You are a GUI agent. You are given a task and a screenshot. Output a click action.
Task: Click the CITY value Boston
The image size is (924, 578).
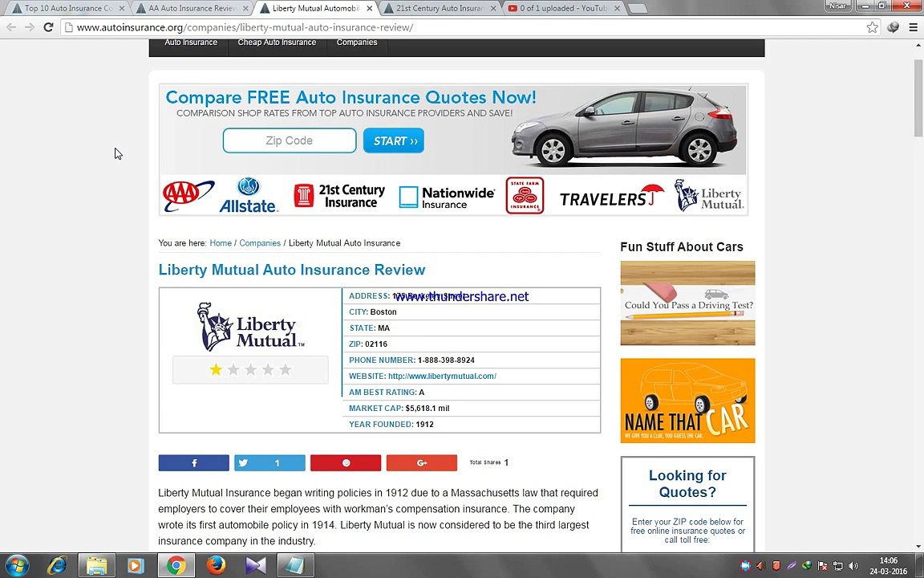tap(383, 312)
